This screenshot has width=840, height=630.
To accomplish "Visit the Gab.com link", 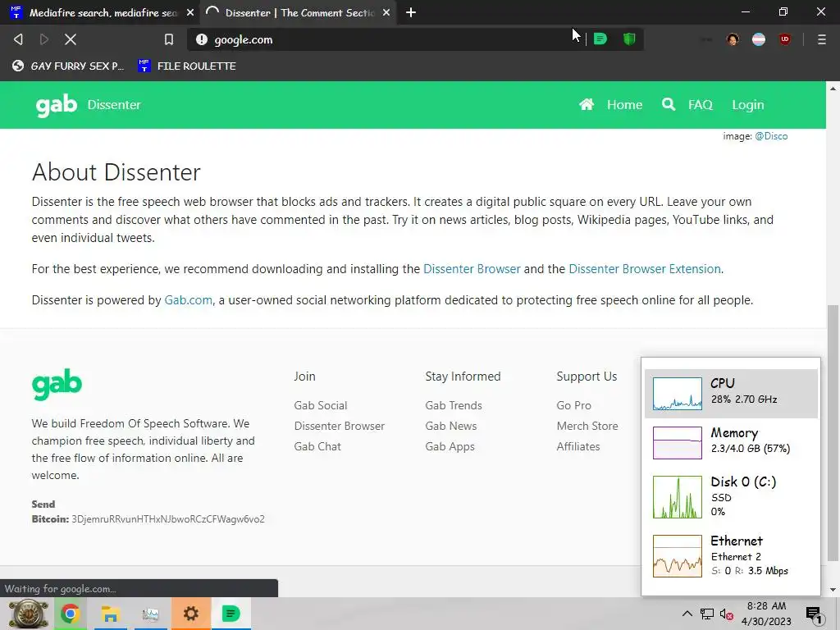I will [188, 300].
